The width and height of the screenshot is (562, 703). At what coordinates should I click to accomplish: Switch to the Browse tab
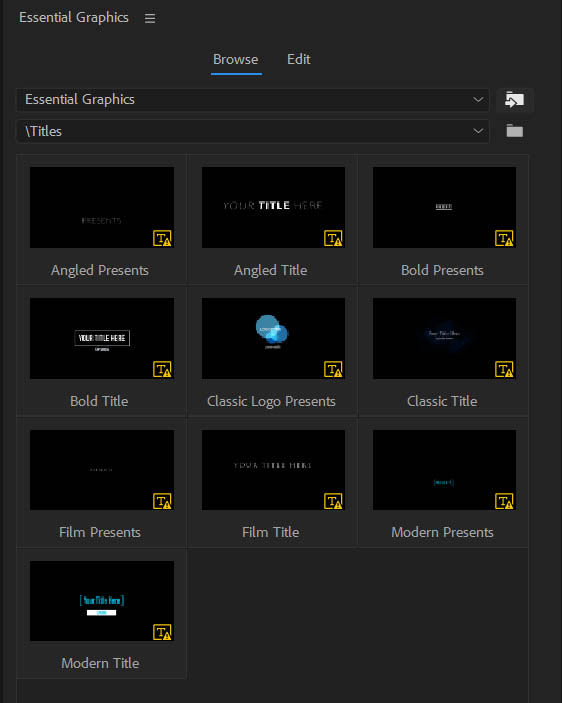tap(236, 59)
